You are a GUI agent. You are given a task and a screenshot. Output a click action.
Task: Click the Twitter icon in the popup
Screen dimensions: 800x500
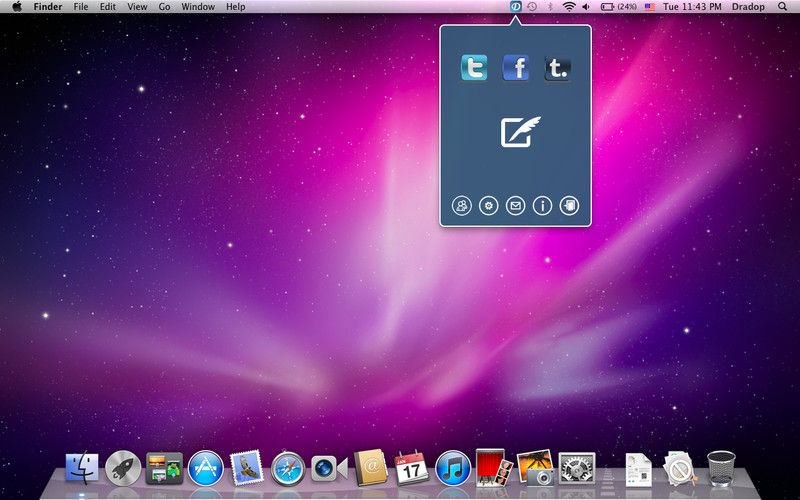(474, 68)
